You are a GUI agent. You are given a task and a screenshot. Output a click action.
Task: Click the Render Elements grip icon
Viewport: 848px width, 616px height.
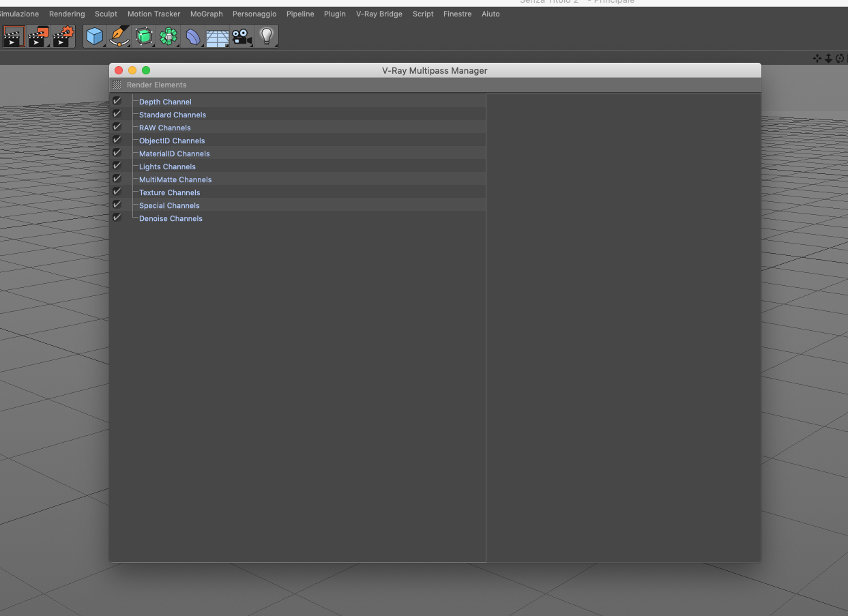pos(117,85)
